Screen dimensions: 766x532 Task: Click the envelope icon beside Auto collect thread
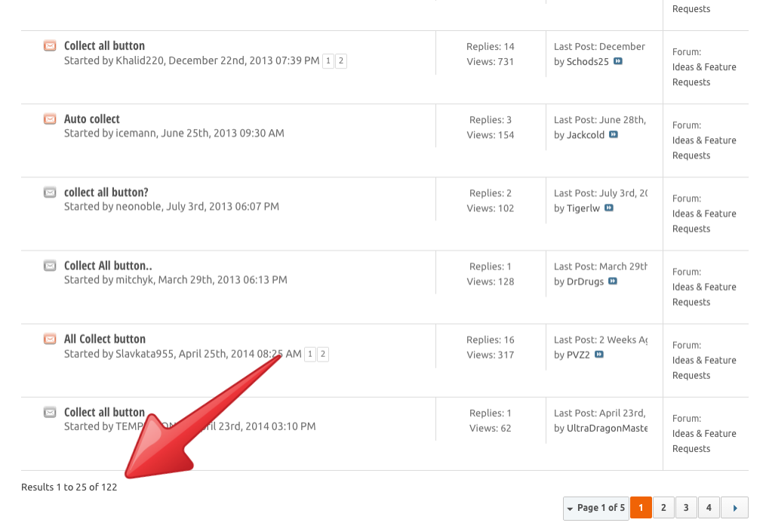[x=50, y=119]
